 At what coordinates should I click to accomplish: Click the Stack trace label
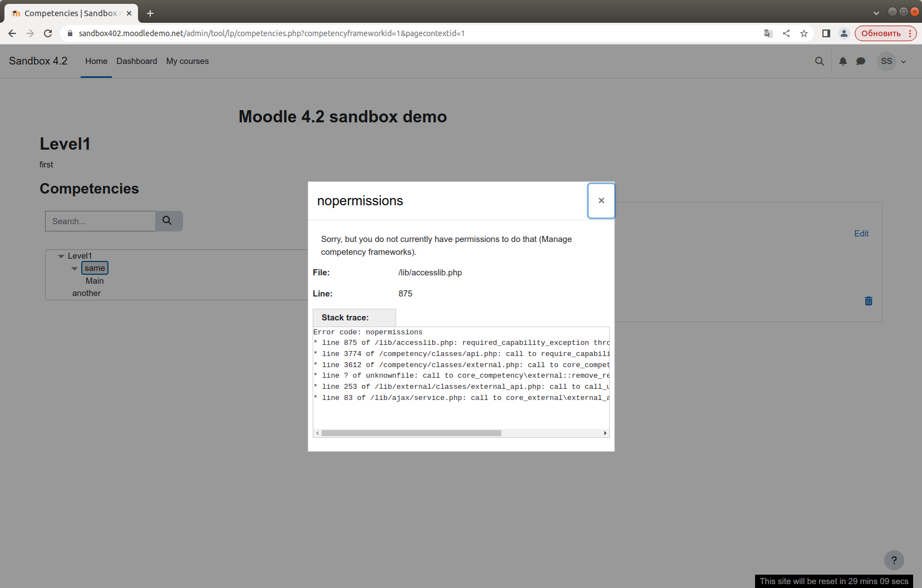(x=345, y=318)
